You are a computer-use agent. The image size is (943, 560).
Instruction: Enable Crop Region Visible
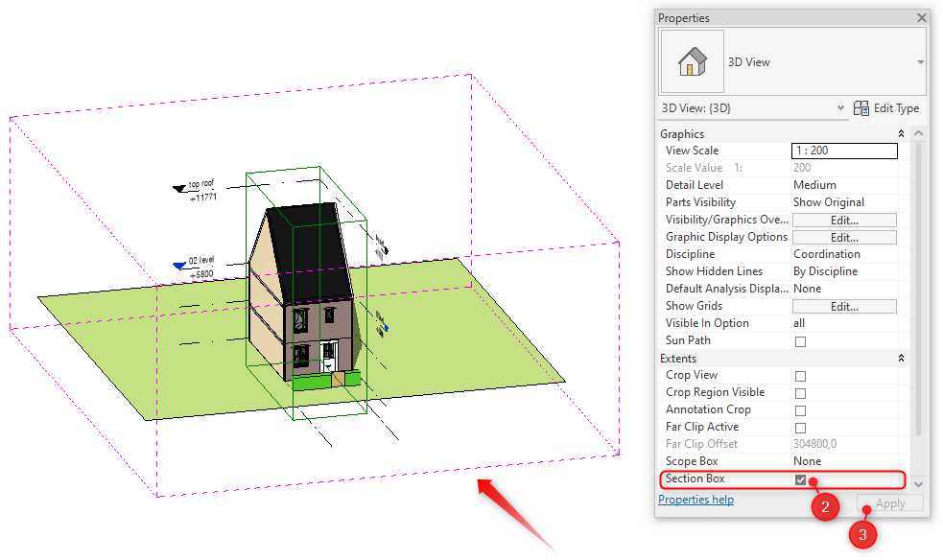(800, 391)
